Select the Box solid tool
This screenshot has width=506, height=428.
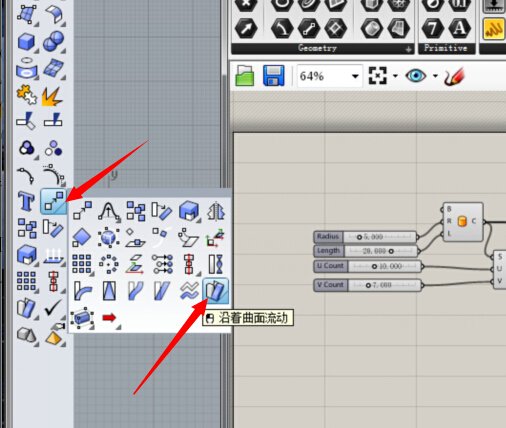(26, 42)
